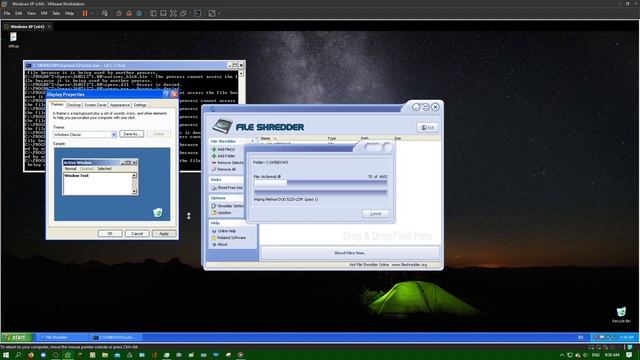Viewport: 640px width, 360px height.
Task: Click the www.fileshredder.org link in status bar
Action: [x=409, y=265]
